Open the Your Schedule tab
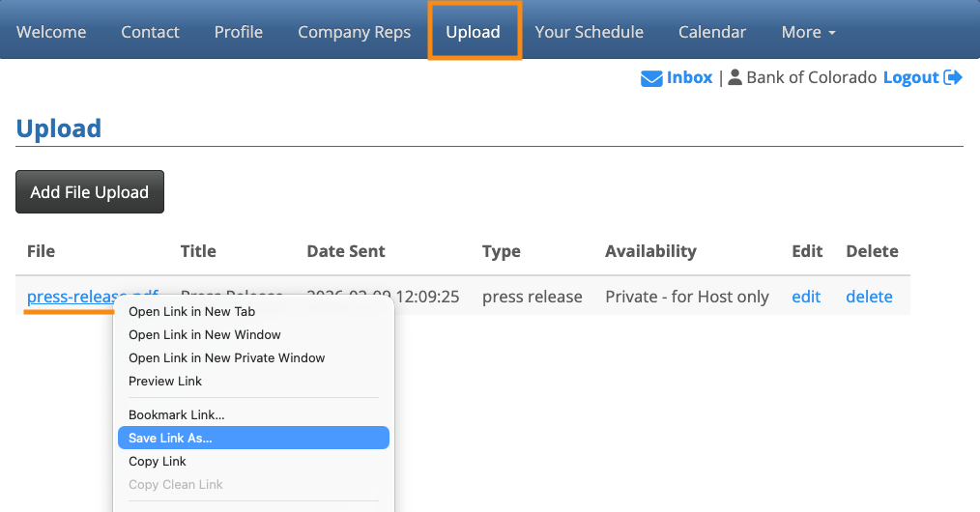Viewport: 980px width, 512px height. point(589,32)
